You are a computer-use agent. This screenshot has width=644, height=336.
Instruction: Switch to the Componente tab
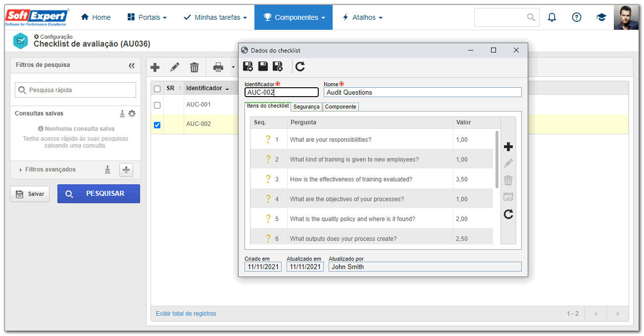[x=341, y=107]
